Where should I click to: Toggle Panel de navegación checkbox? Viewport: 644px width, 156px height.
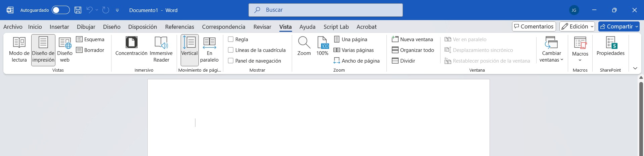point(231,61)
